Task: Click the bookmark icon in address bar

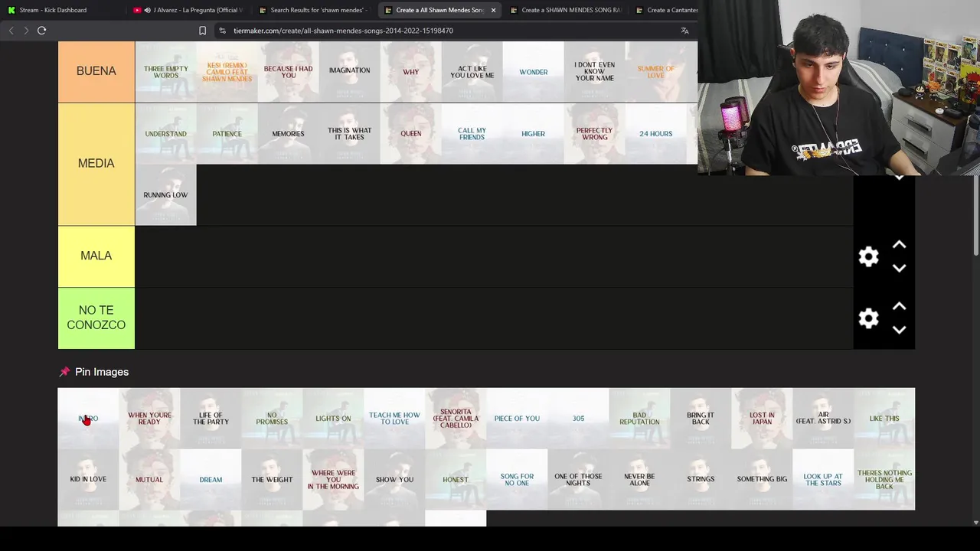Action: click(202, 31)
